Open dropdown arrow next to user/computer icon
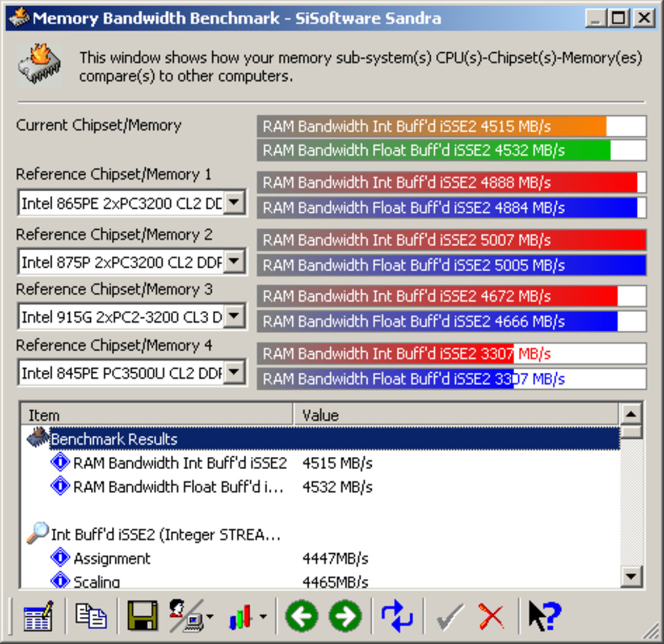The image size is (664, 644). point(209,616)
